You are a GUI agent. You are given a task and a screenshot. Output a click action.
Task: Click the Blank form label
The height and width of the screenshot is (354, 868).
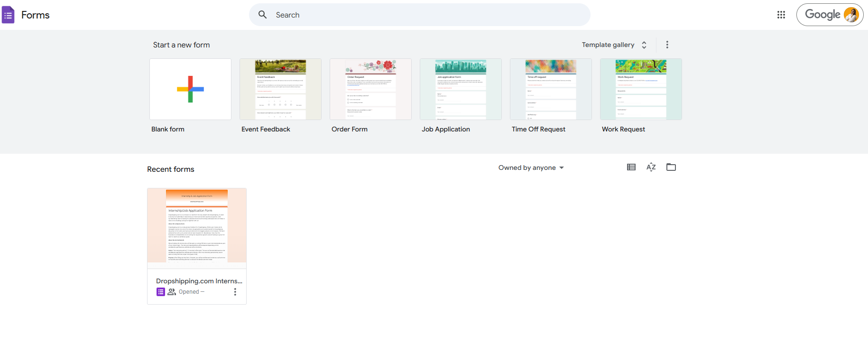(168, 129)
